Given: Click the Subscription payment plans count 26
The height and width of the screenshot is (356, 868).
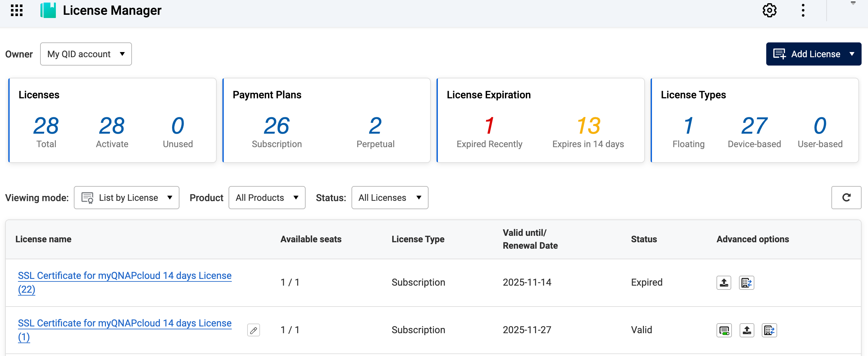Looking at the screenshot, I should (276, 126).
